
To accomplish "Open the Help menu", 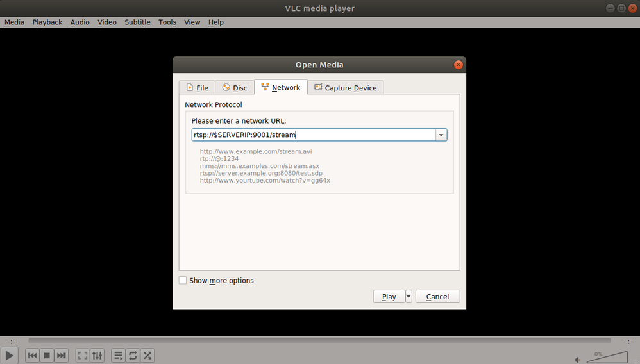I will (216, 22).
